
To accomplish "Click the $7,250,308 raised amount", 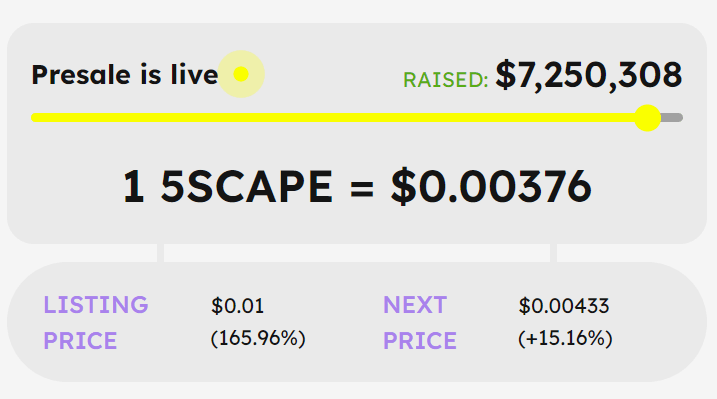I will tap(589, 75).
